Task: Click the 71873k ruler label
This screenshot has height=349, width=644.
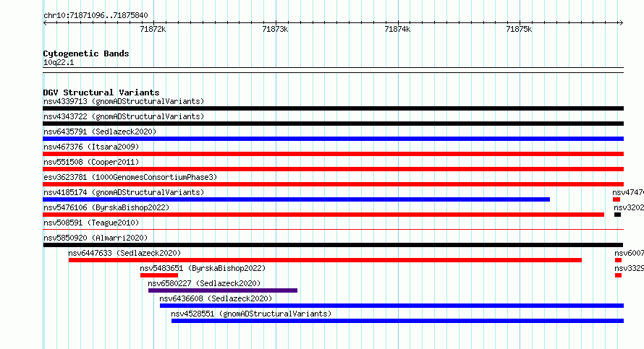Action: [275, 30]
